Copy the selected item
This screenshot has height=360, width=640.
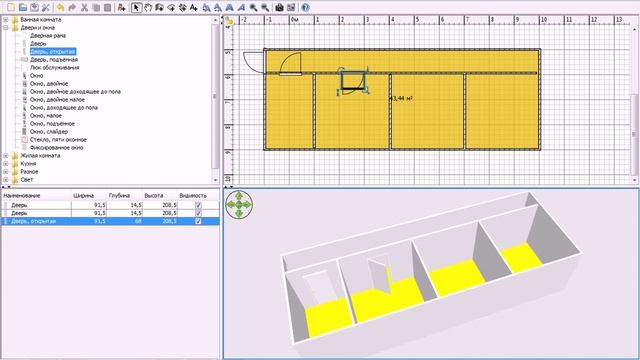point(96,7)
